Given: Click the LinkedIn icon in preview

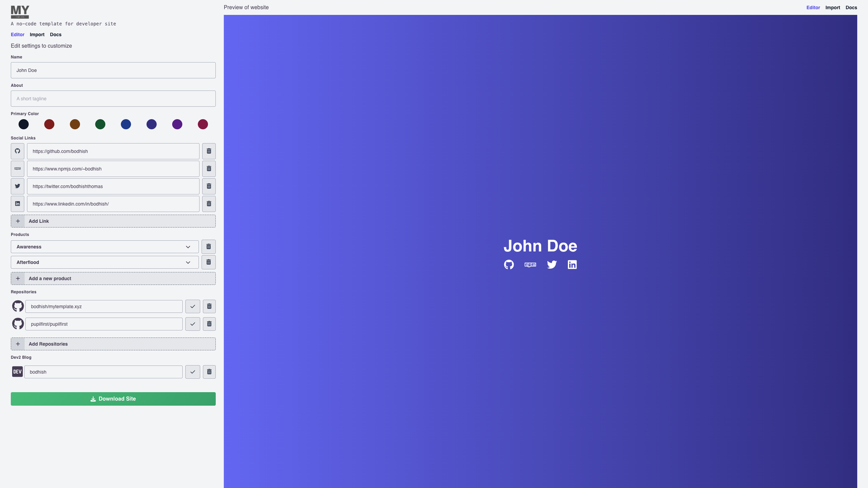Looking at the screenshot, I should [572, 265].
